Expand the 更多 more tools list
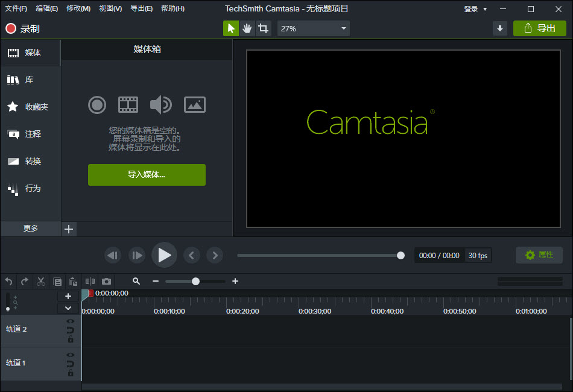Image resolution: width=573 pixels, height=392 pixels. [x=30, y=229]
